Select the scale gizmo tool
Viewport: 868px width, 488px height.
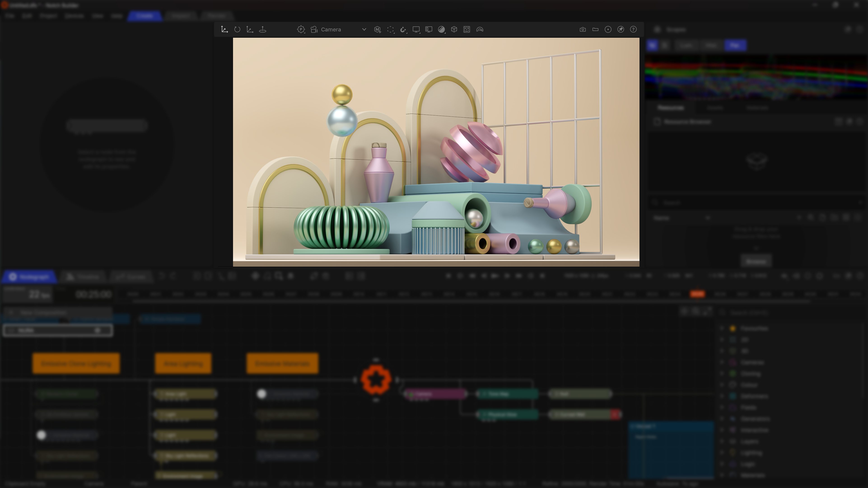[250, 30]
